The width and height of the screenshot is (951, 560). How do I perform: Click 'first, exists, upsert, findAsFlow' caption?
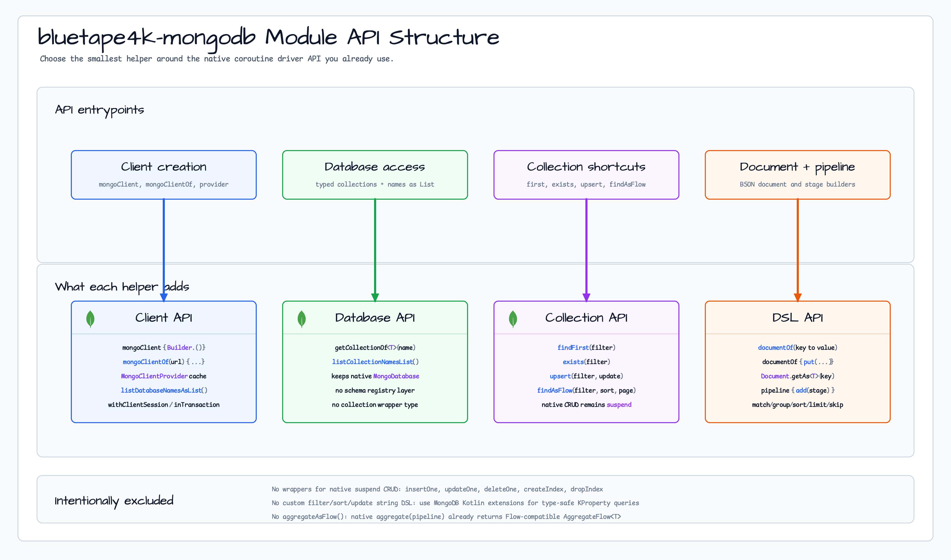[x=586, y=185]
